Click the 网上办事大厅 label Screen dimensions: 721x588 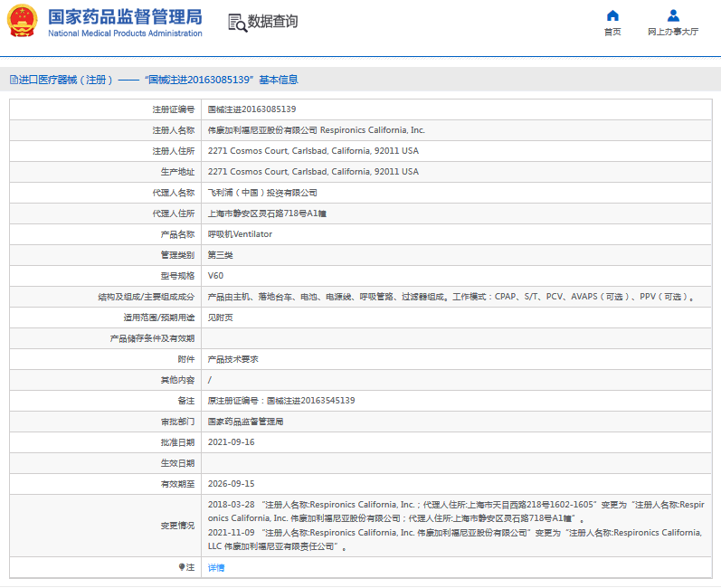[673, 32]
